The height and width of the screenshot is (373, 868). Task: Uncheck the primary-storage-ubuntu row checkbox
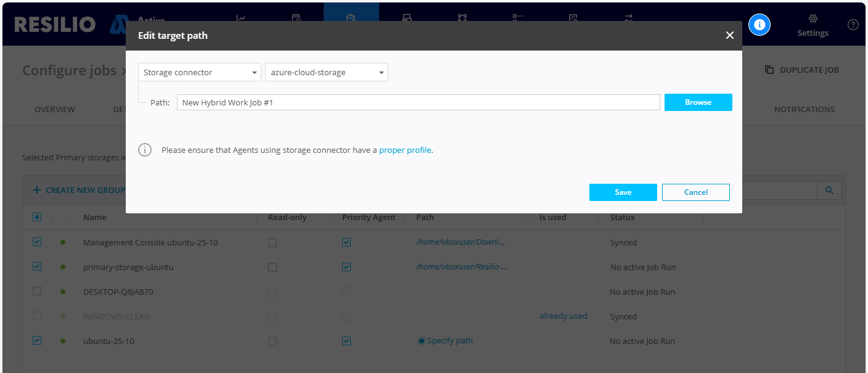coord(37,267)
